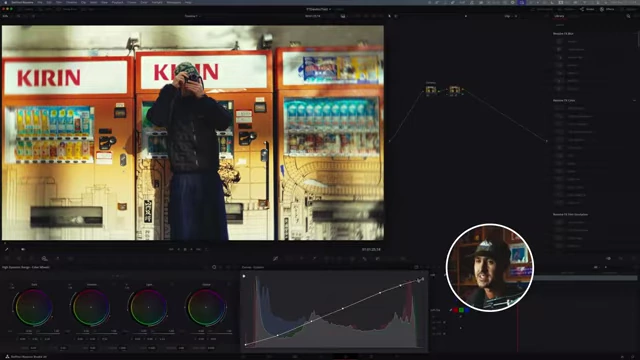The image size is (640, 360).
Task: Collapse the Resolve FX Color category arrow
Action: pyautogui.click(x=634, y=100)
